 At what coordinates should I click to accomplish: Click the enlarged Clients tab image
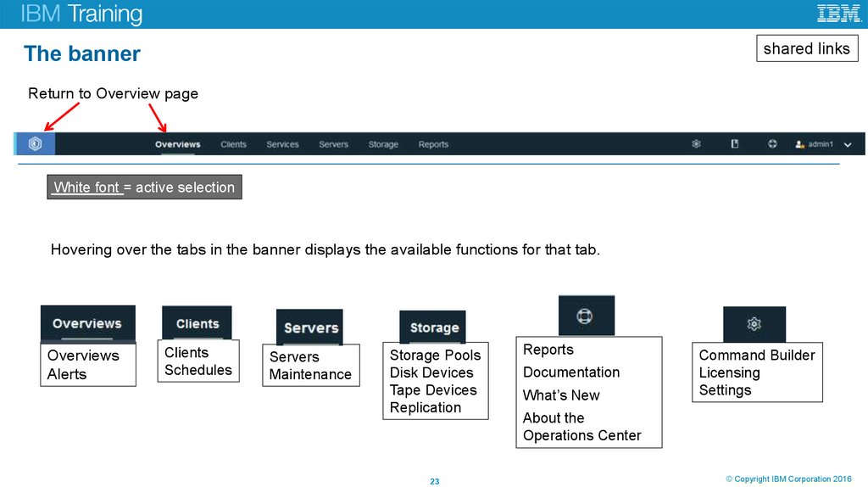click(197, 323)
